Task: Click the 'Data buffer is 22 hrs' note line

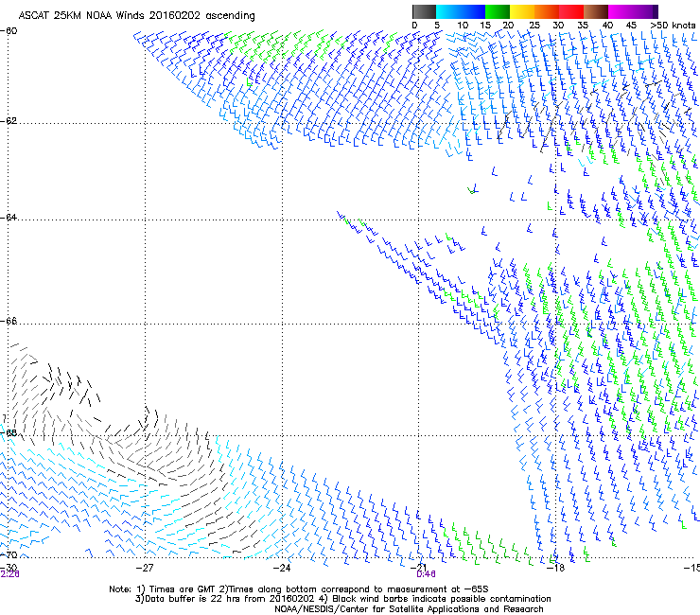Action: 342,599
